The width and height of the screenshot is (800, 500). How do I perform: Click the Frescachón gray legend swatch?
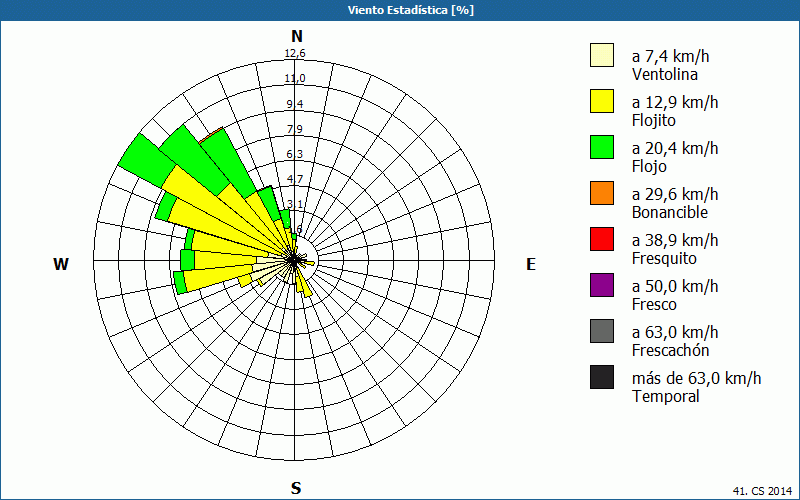coord(602,331)
